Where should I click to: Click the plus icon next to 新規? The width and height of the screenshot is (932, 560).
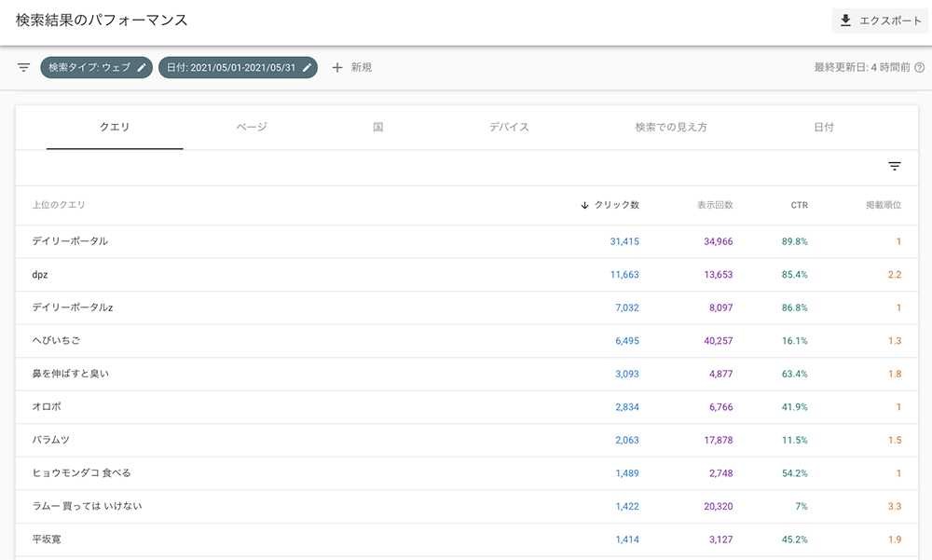pos(337,68)
